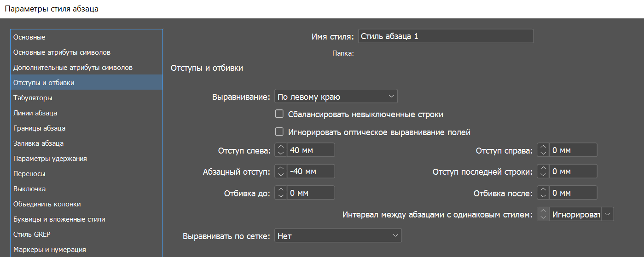This screenshot has width=644, height=257.
Task: Decrease the 'Абзацный отступ' stepper value
Action: 281,174
